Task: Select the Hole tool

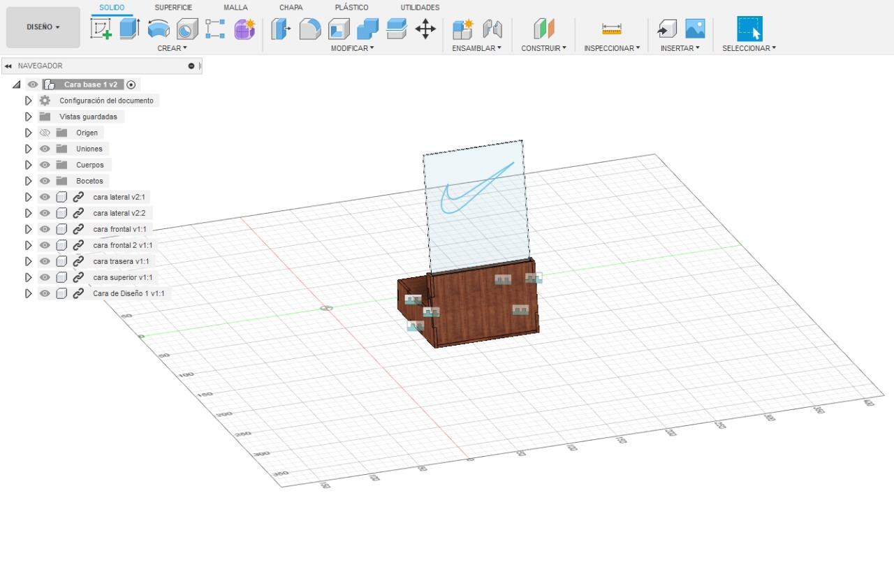Action: (x=186, y=29)
